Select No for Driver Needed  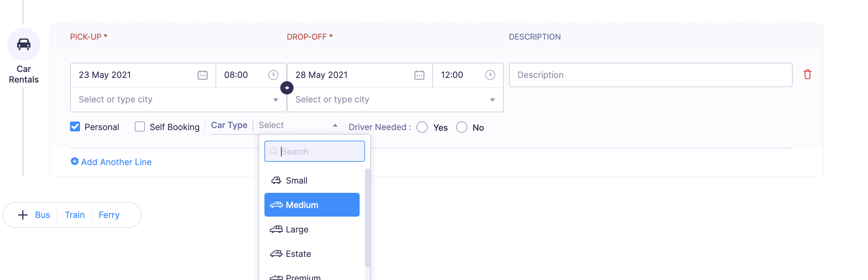tap(461, 127)
